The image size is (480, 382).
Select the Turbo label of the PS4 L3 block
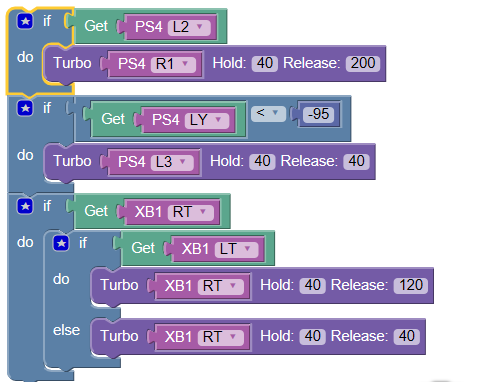[72, 161]
